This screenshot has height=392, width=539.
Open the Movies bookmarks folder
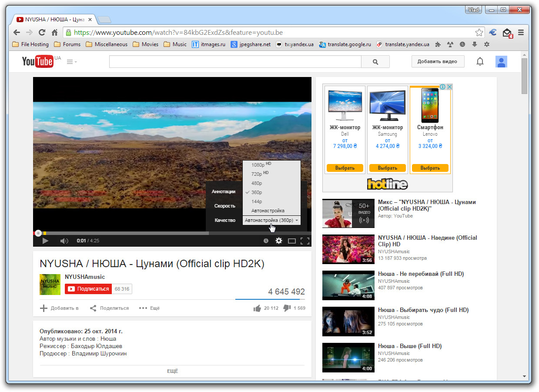(146, 44)
